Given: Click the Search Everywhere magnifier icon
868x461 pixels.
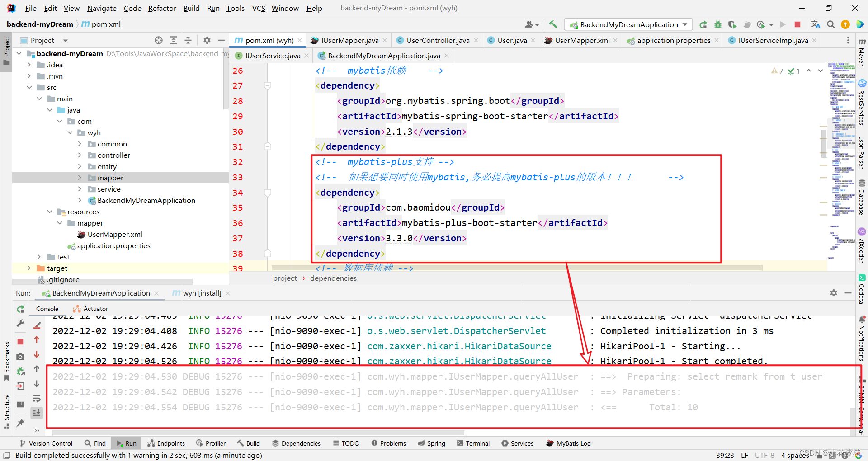Looking at the screenshot, I should point(830,24).
